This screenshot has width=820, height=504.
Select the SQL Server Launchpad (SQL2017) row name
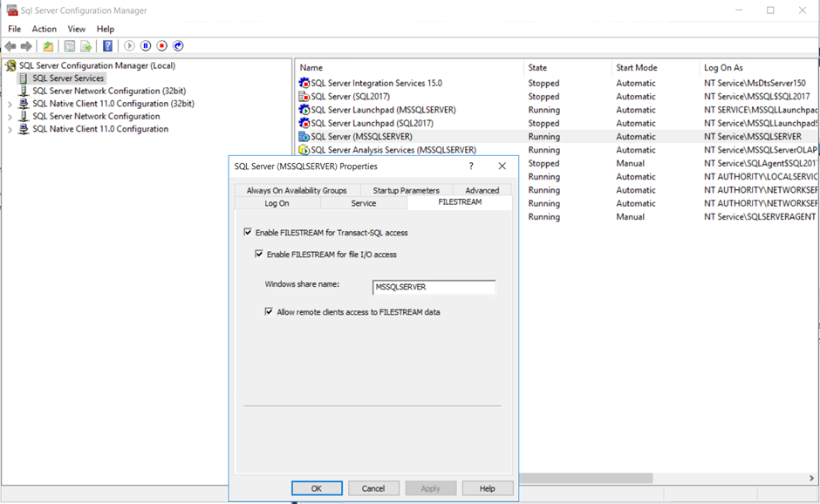pos(372,124)
